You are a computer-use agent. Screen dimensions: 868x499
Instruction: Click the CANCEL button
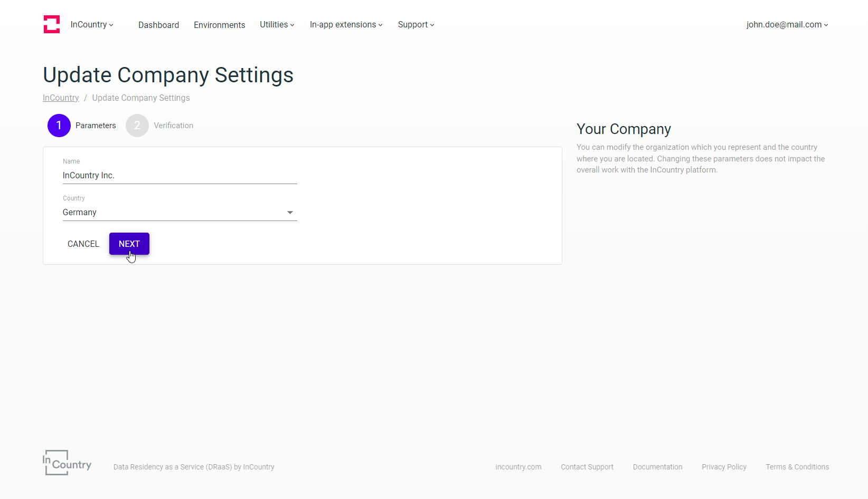(83, 244)
